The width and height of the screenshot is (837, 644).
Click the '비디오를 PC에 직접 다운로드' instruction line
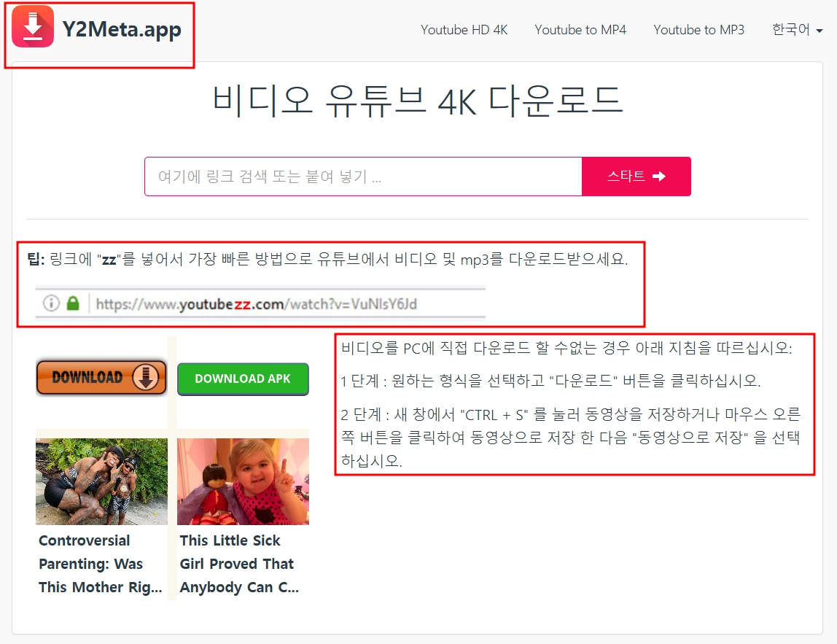[x=567, y=348]
